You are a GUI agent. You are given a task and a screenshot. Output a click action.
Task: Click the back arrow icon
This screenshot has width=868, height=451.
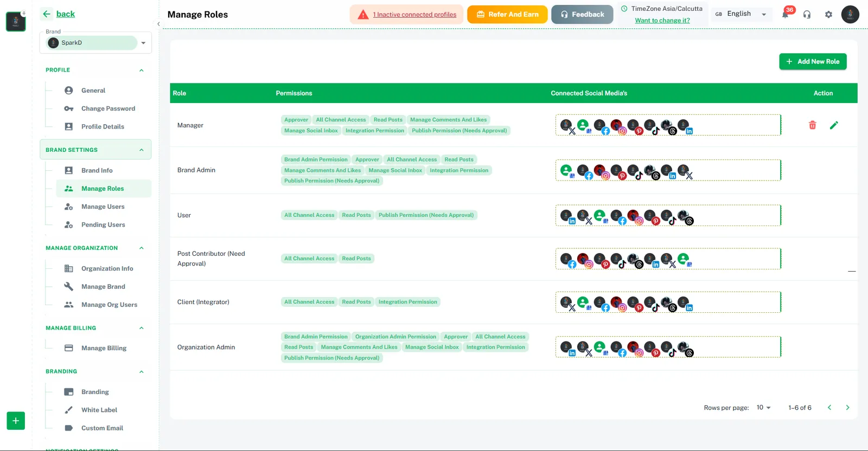pyautogui.click(x=47, y=14)
